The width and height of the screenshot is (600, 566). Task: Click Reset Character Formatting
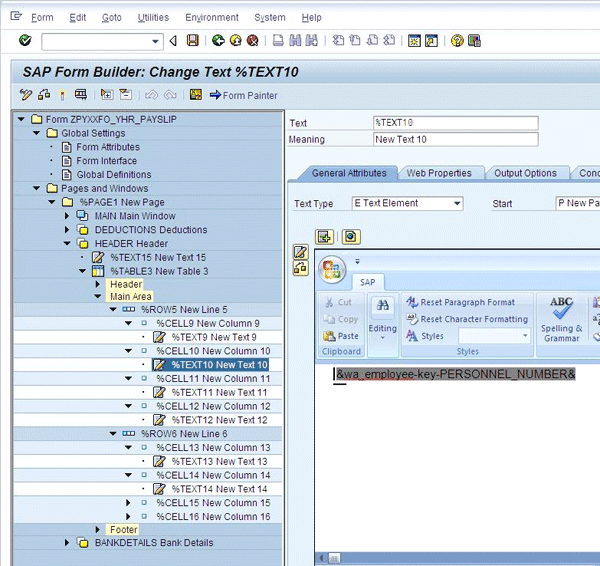(473, 319)
